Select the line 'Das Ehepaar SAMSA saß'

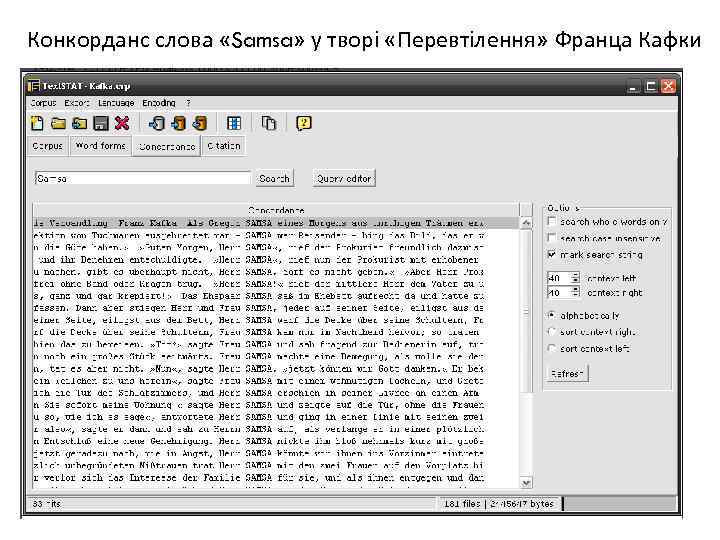point(259,296)
